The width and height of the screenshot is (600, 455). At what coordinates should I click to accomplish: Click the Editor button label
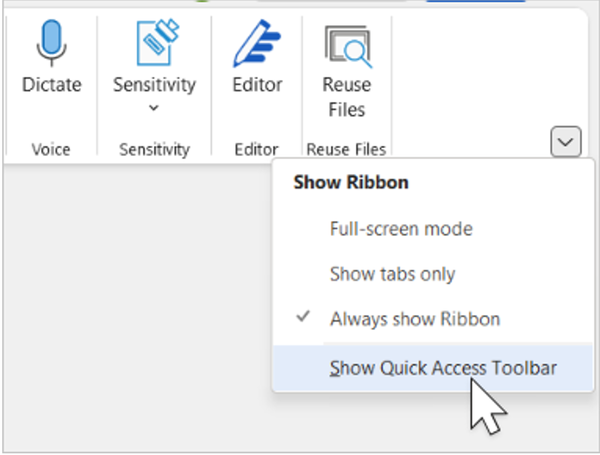tap(257, 85)
